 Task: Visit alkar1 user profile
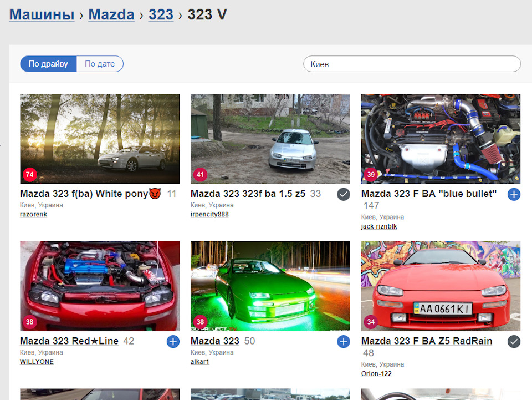tap(200, 362)
